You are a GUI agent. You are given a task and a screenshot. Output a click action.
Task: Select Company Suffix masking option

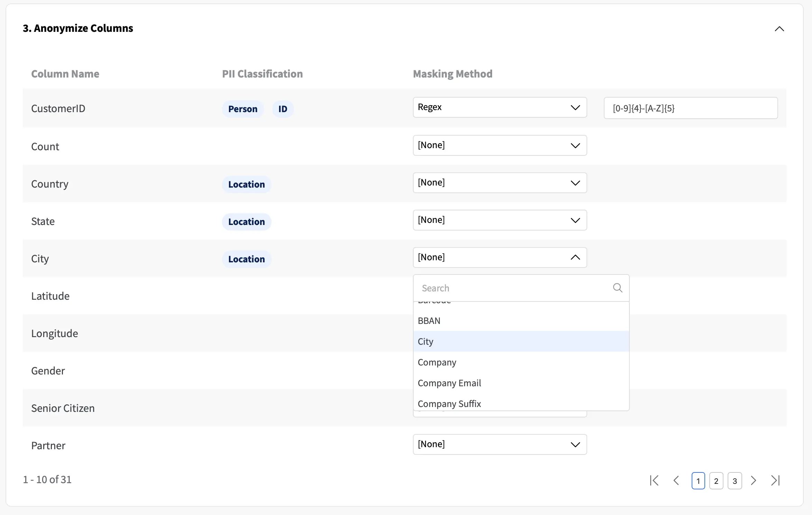[521, 403]
